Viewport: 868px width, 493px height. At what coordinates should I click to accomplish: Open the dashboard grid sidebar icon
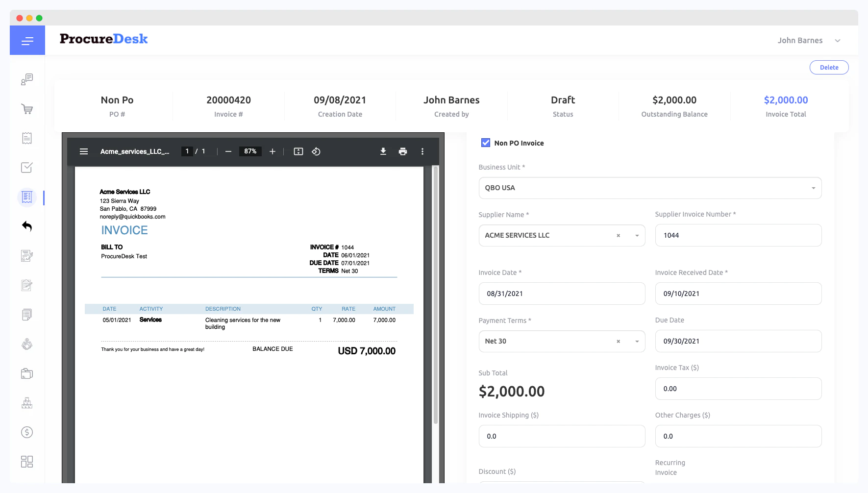coord(27,462)
